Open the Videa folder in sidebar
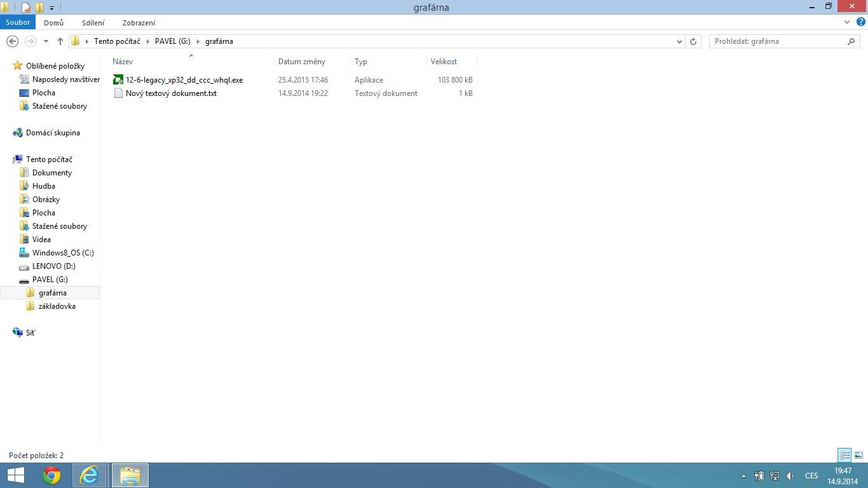868x488 pixels. pos(41,240)
